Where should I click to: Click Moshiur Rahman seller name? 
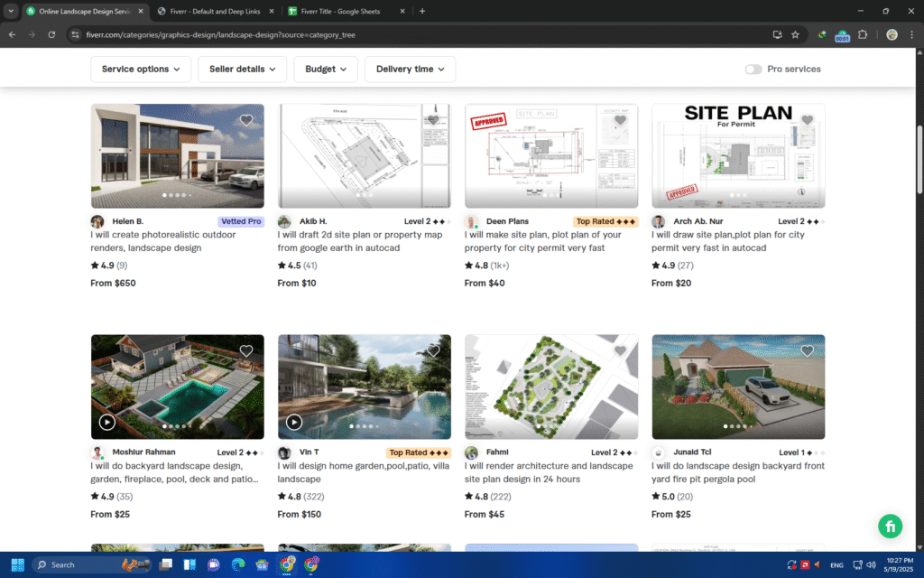click(143, 452)
